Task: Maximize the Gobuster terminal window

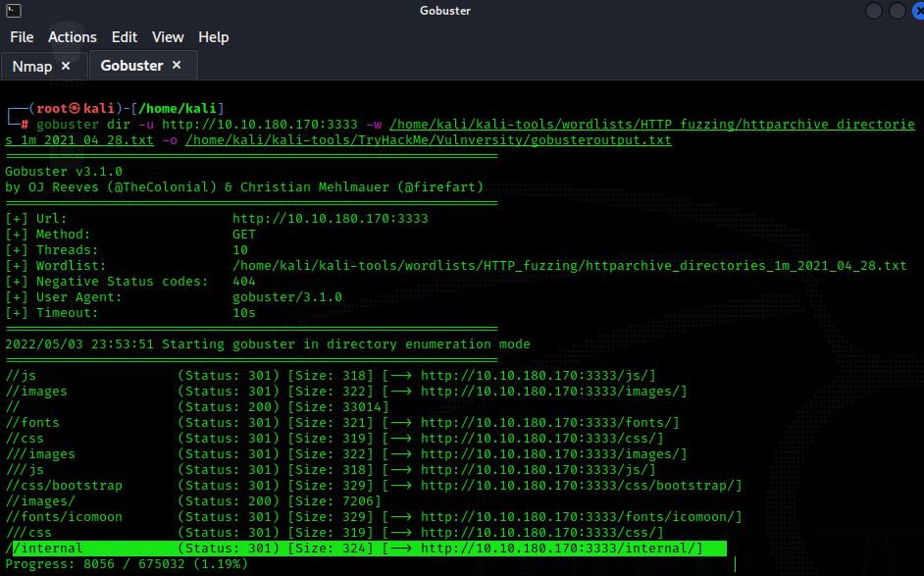Action: point(896,11)
